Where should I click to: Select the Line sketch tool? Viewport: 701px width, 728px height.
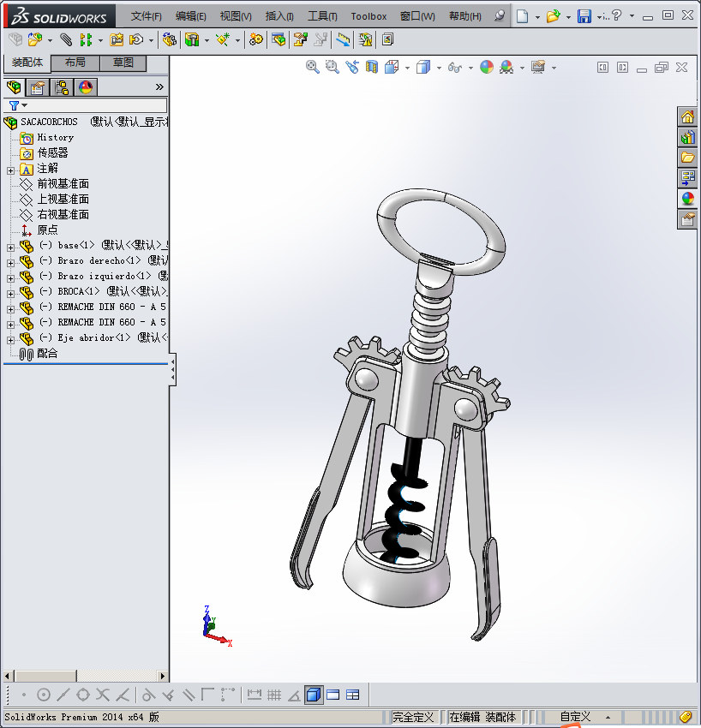coord(61,695)
